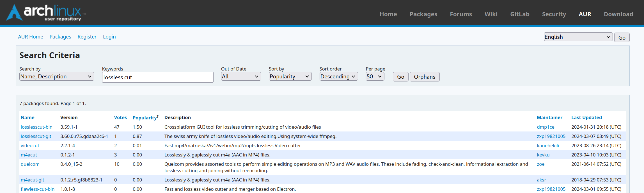
Task: Click quelcom version 0.4.0_15-2
Action: click(x=71, y=164)
